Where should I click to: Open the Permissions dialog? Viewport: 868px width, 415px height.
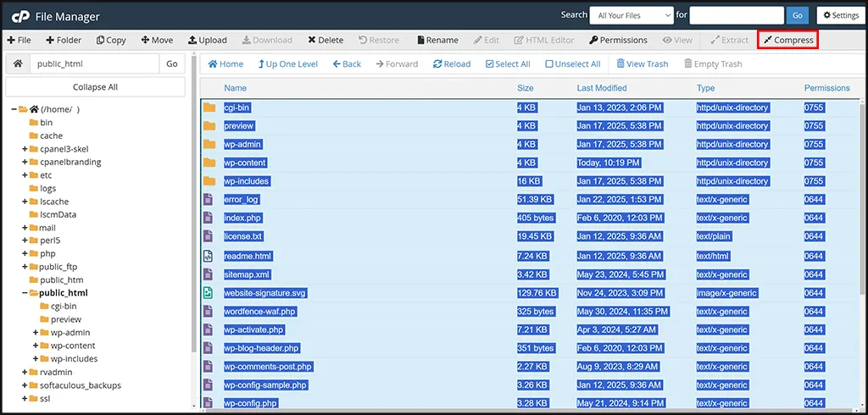(618, 40)
